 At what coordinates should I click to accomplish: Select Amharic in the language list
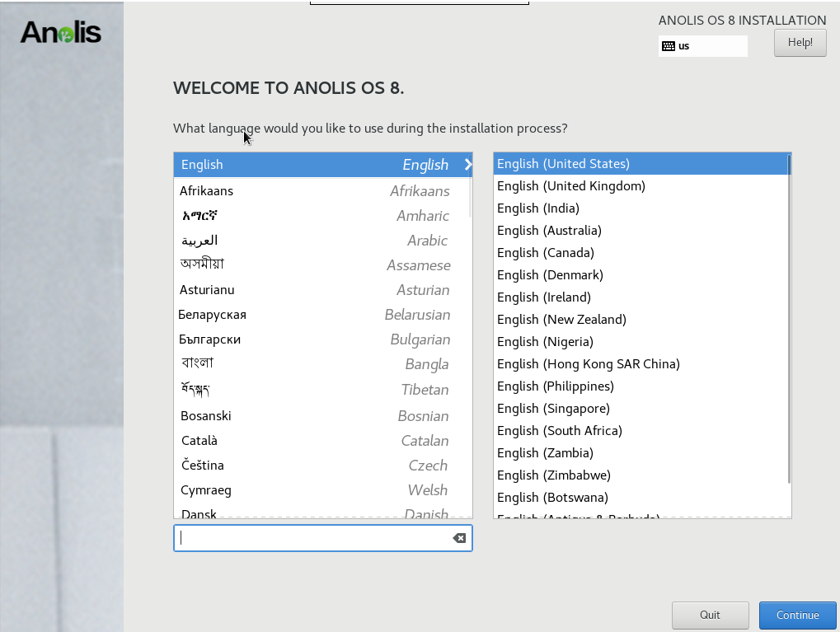(x=322, y=215)
